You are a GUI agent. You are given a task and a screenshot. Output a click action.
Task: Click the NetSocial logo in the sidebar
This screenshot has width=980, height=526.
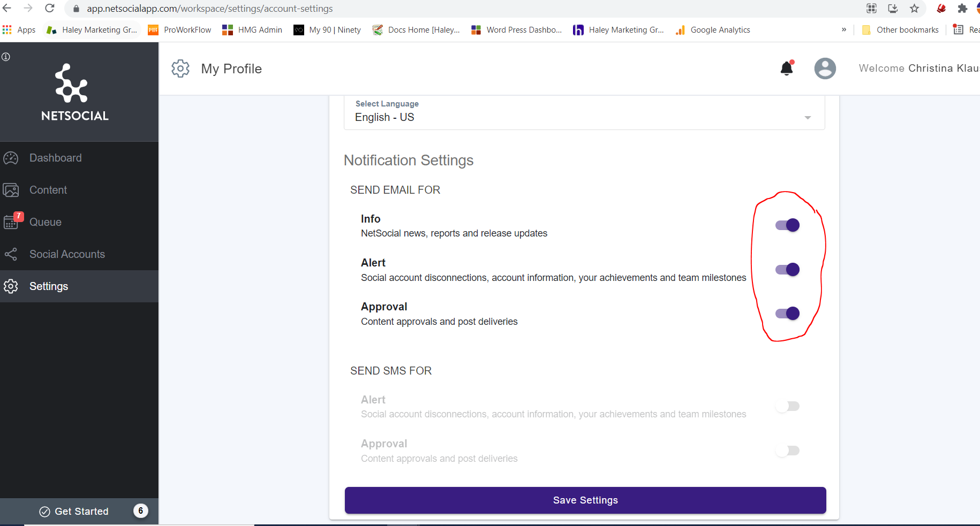point(74,93)
